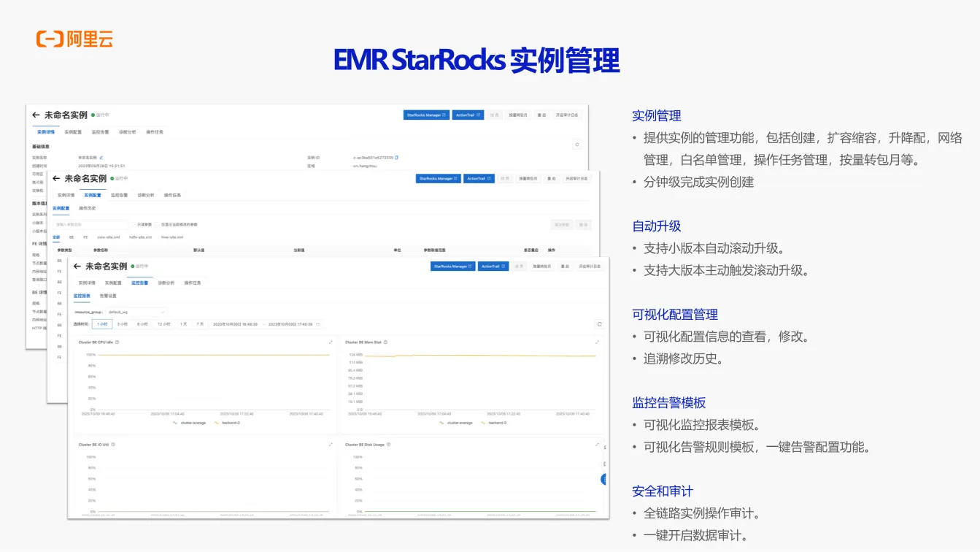Toggle backend-0 legend in Mem Stat chart
This screenshot has width=980, height=552.
(494, 423)
